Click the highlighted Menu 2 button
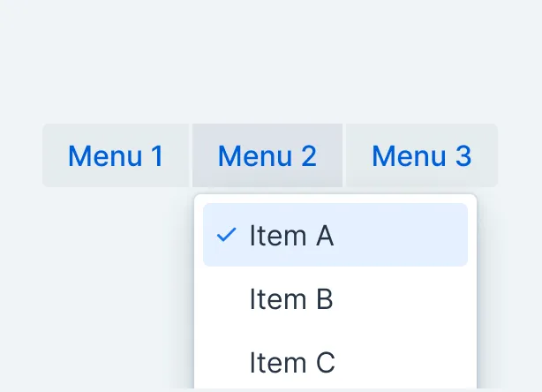The width and height of the screenshot is (542, 392). click(x=267, y=156)
